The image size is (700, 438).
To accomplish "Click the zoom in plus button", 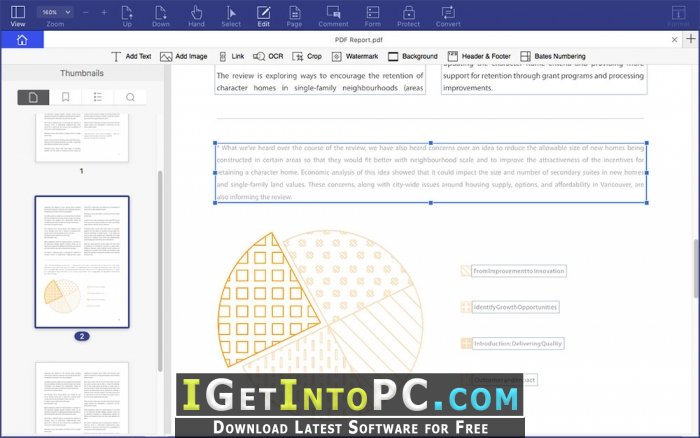I will (x=104, y=13).
